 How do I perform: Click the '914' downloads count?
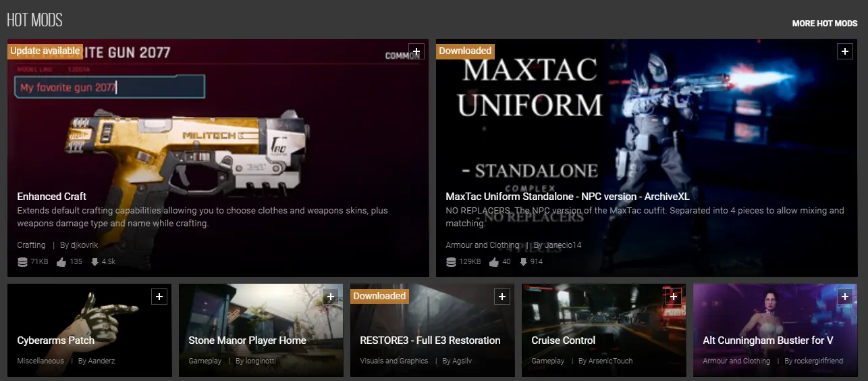pos(536,261)
